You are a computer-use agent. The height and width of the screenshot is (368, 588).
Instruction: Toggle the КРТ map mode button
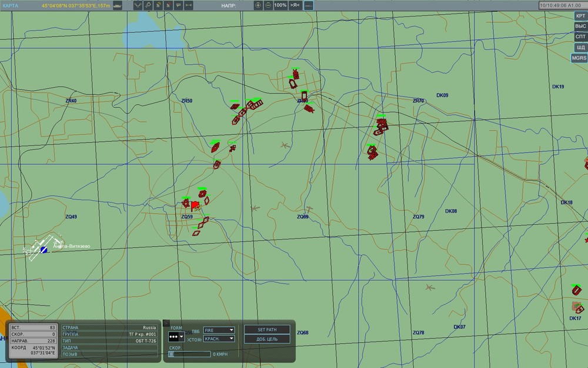(x=580, y=16)
